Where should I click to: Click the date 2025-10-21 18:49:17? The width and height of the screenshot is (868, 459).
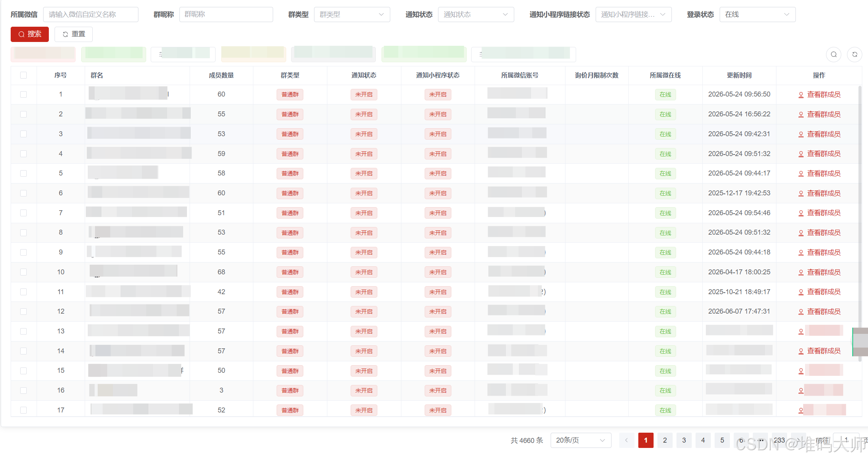[x=739, y=292]
